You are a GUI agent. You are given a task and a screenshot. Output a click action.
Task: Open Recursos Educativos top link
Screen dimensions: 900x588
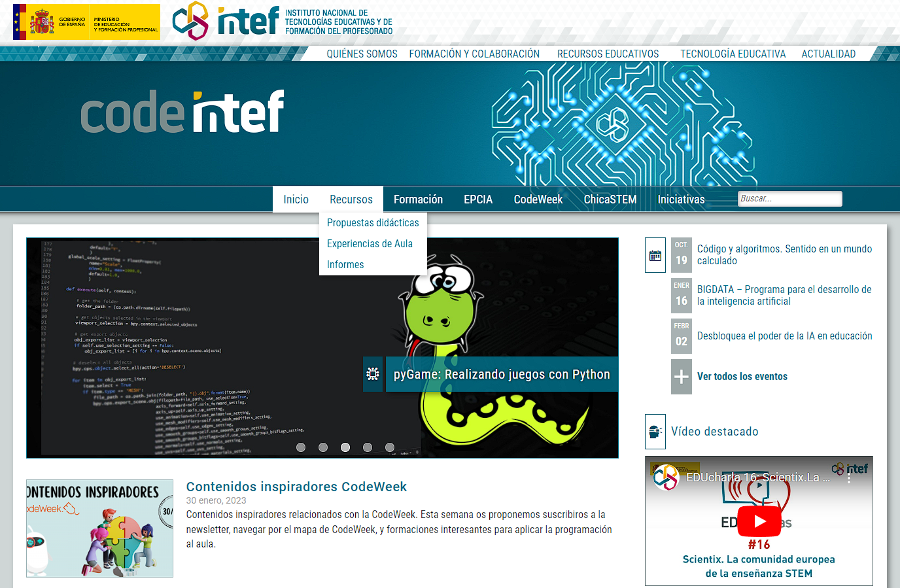(x=608, y=54)
